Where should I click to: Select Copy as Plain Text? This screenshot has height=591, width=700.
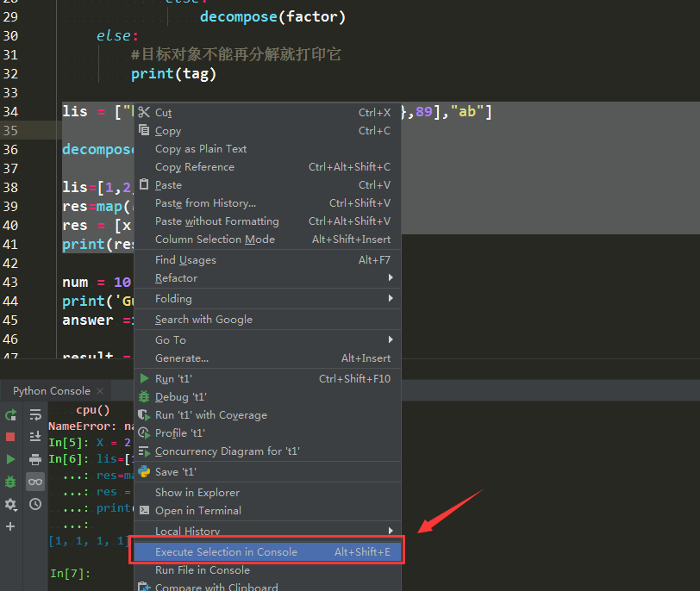coord(267,148)
